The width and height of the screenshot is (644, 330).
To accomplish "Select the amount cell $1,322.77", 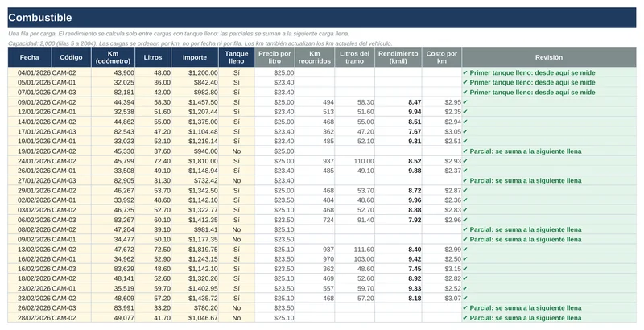I will [195, 210].
